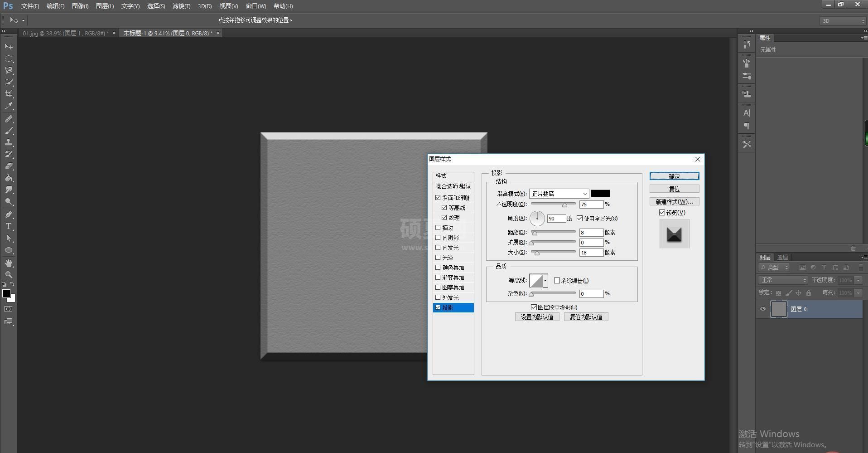Open the blend mode dropdown (正片叠底)
The width and height of the screenshot is (868, 453).
tap(559, 194)
